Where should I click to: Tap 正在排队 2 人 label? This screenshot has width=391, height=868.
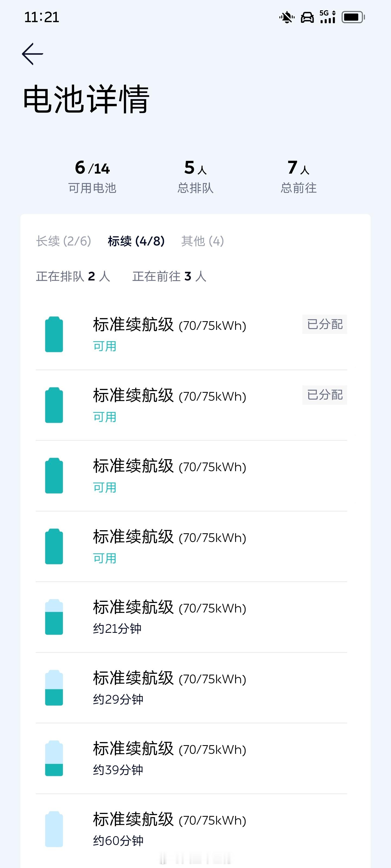click(x=73, y=276)
